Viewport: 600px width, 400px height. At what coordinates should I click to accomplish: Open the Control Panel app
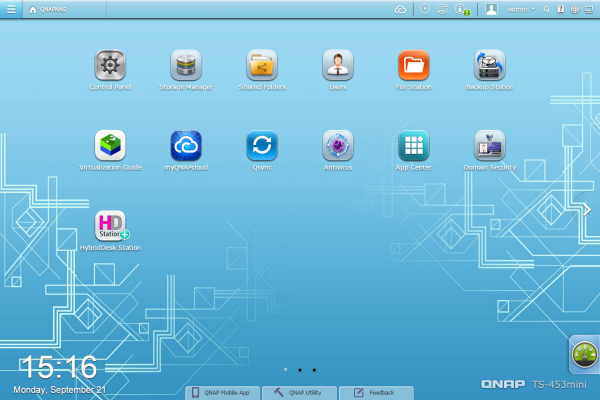pyautogui.click(x=110, y=66)
